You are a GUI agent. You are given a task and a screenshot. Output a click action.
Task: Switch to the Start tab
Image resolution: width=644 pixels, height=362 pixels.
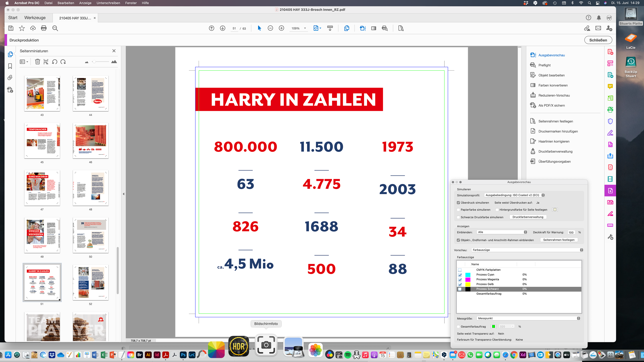tap(13, 18)
